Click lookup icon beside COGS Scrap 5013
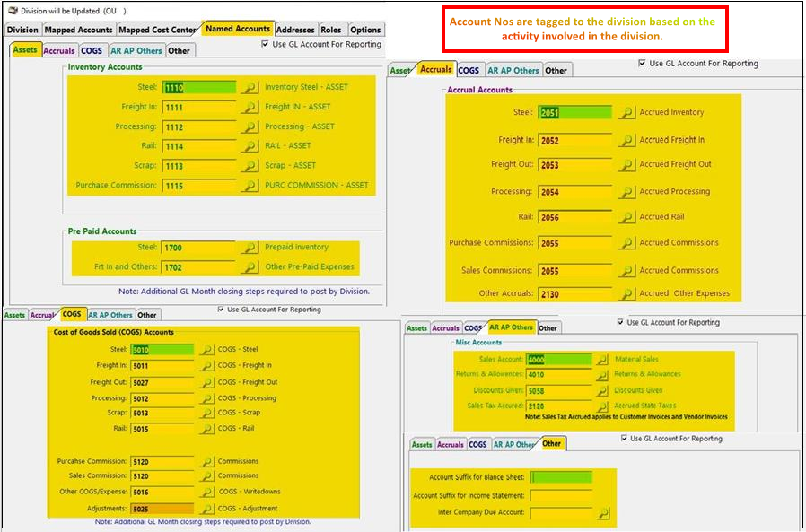Screen dimensions: 806x532 click(x=206, y=413)
